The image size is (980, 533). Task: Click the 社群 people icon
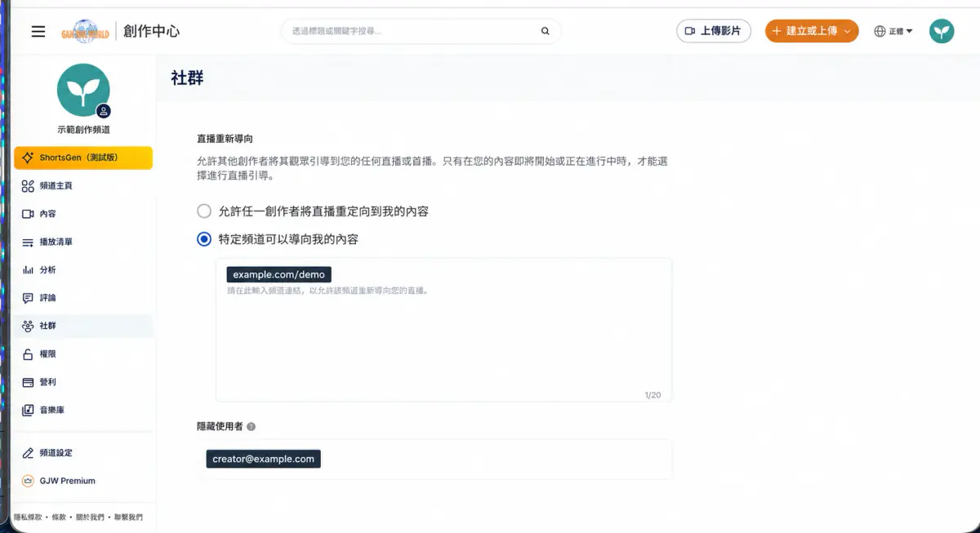[28, 326]
